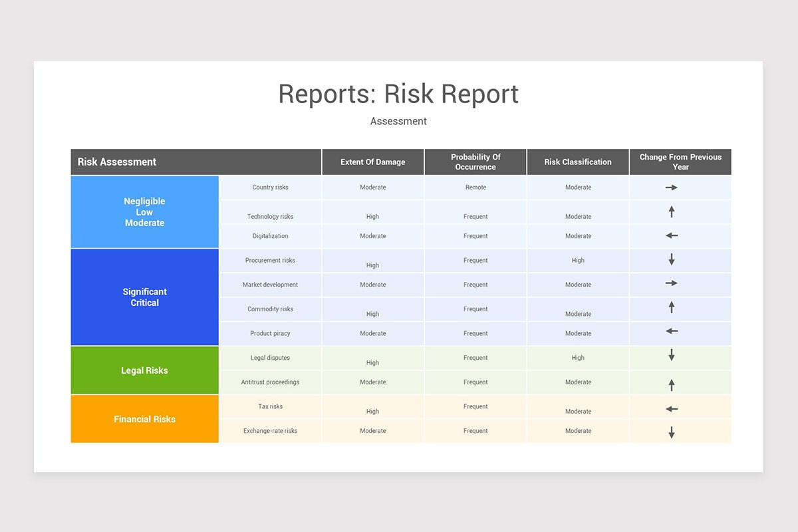The height and width of the screenshot is (532, 798).
Task: Click the down arrow for Exchange-rate risks
Action: point(672,431)
